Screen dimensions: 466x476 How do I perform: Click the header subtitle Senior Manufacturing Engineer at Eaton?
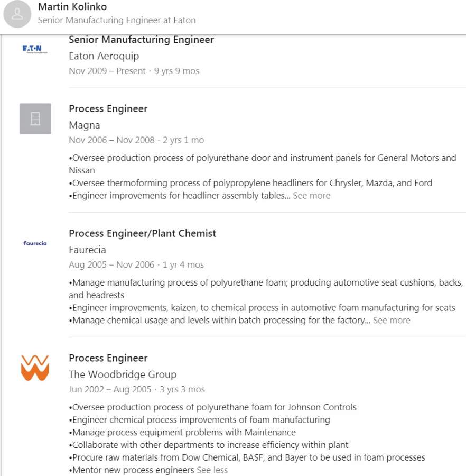coord(117,20)
